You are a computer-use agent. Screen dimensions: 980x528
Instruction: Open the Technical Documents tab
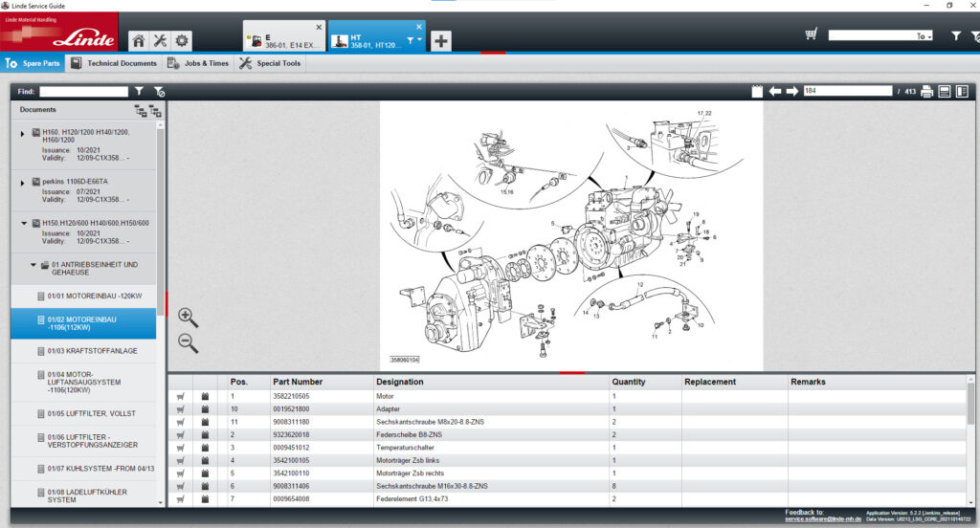(114, 63)
